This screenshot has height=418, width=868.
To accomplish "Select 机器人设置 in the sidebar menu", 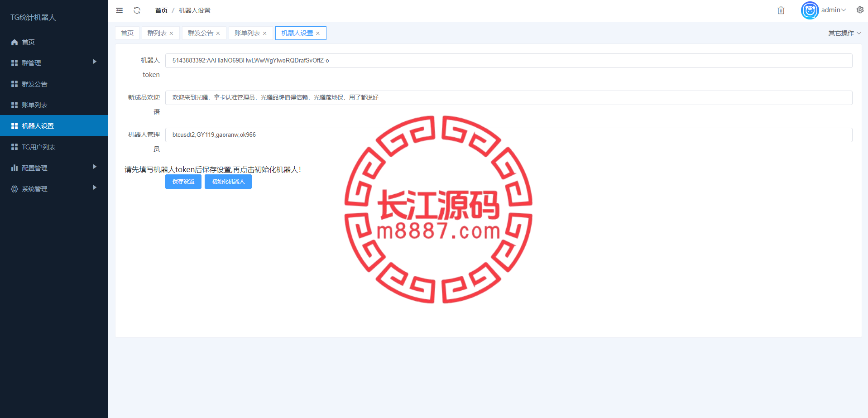I will pos(54,125).
